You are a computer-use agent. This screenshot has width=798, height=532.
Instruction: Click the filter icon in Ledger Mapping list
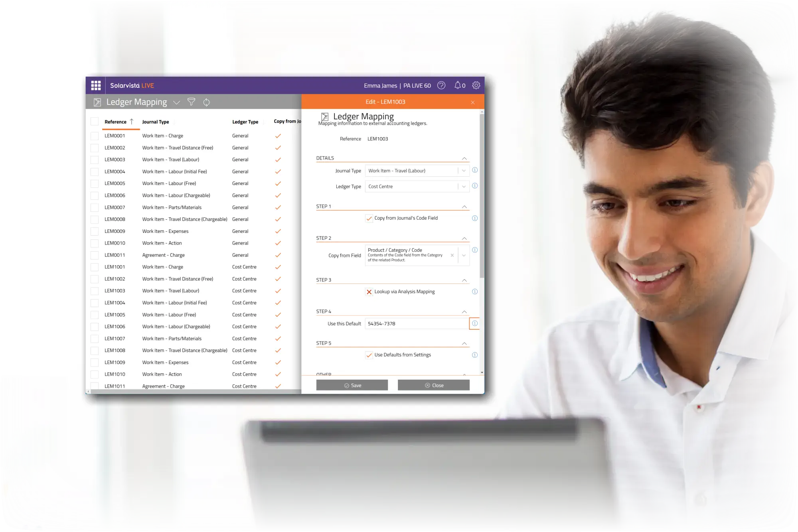pos(191,102)
